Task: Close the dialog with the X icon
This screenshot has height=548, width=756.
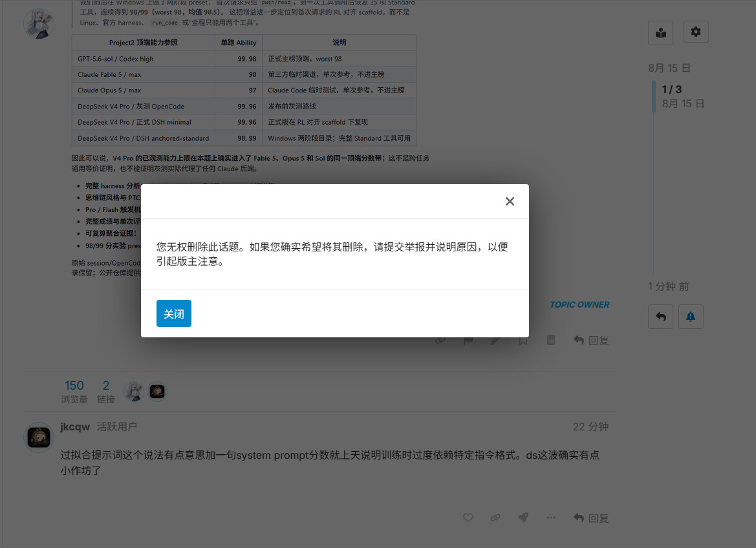Action: point(510,202)
